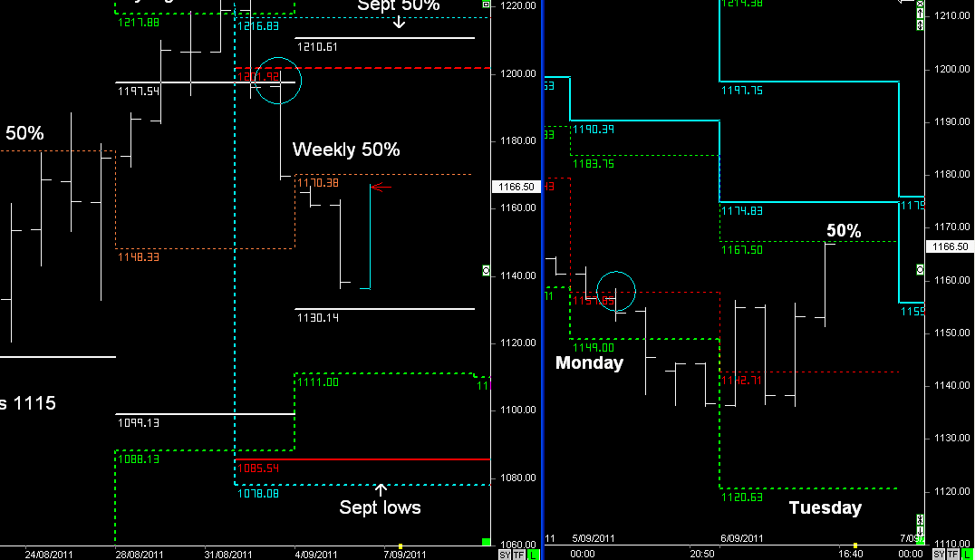Click the SY button on right chart
975x560 pixels.
[939, 554]
